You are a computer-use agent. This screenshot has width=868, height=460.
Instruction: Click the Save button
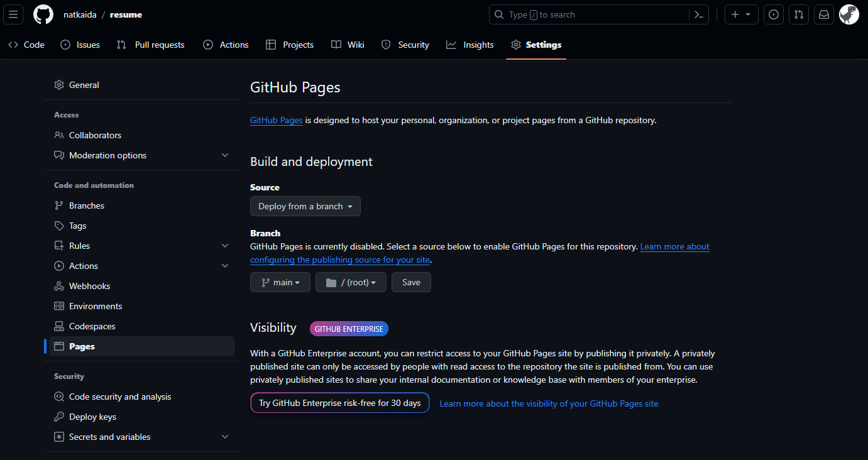pos(411,282)
